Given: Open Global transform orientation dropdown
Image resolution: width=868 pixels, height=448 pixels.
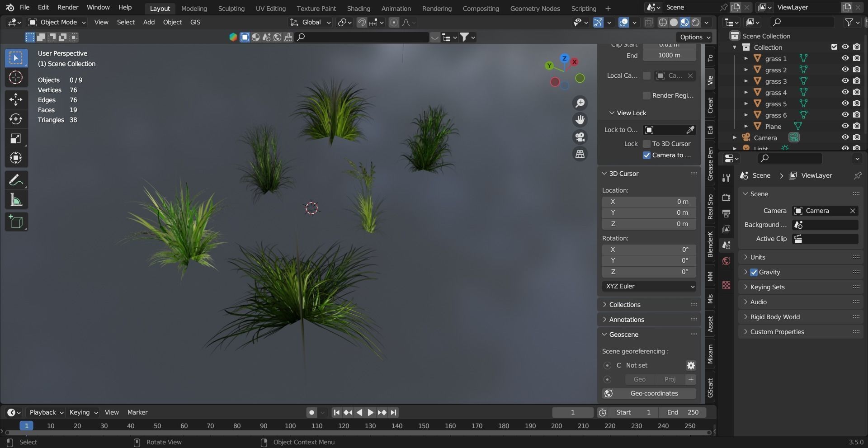Looking at the screenshot, I should click(311, 22).
